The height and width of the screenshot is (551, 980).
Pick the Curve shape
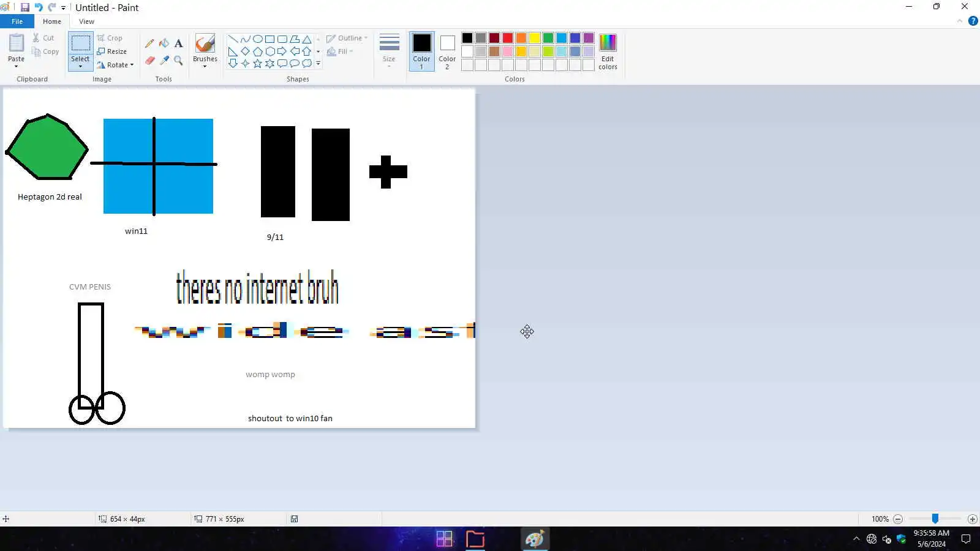tap(245, 39)
